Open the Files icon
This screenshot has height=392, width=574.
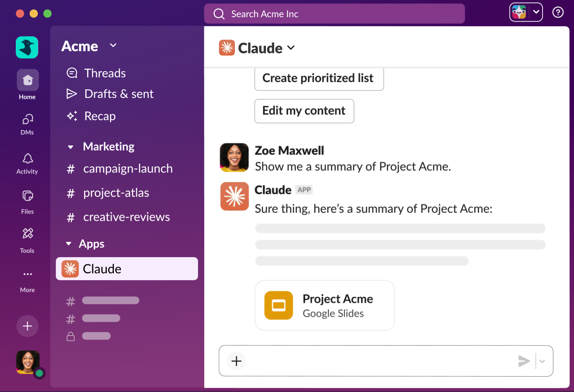(27, 196)
